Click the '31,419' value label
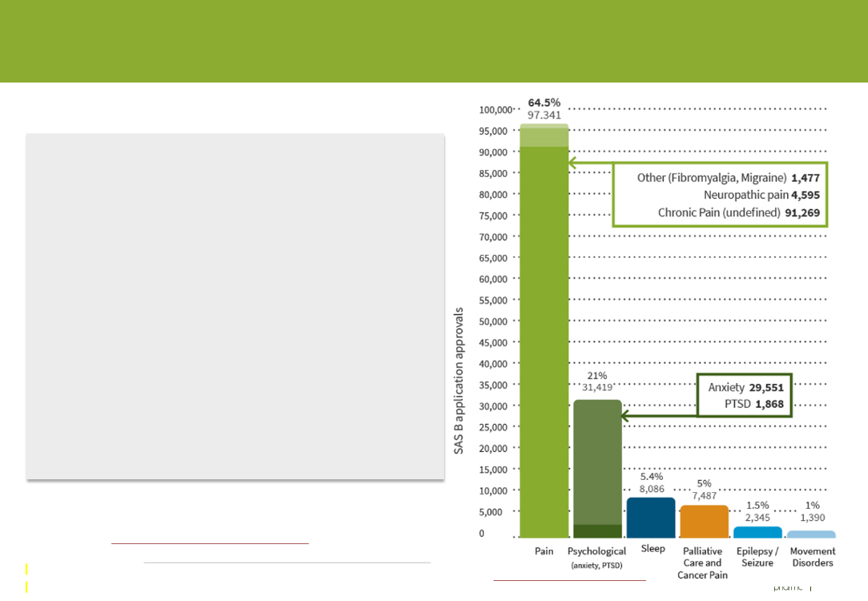 click(x=597, y=387)
